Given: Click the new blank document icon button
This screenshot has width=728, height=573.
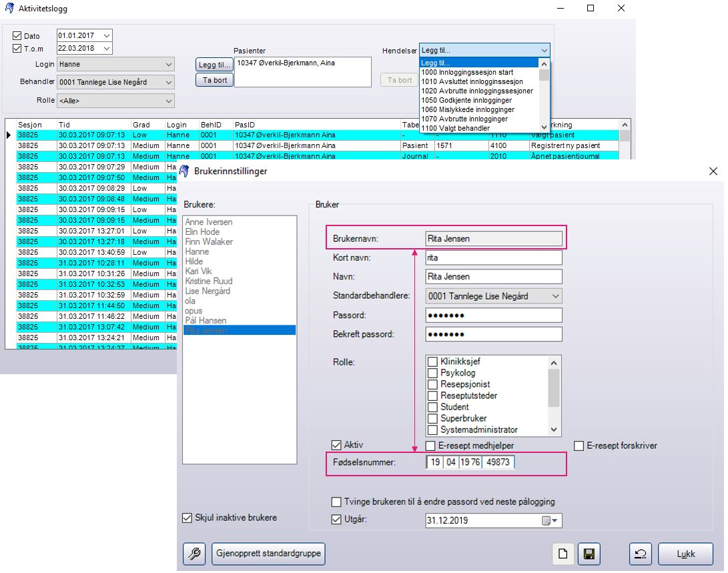Looking at the screenshot, I should pos(563,554).
